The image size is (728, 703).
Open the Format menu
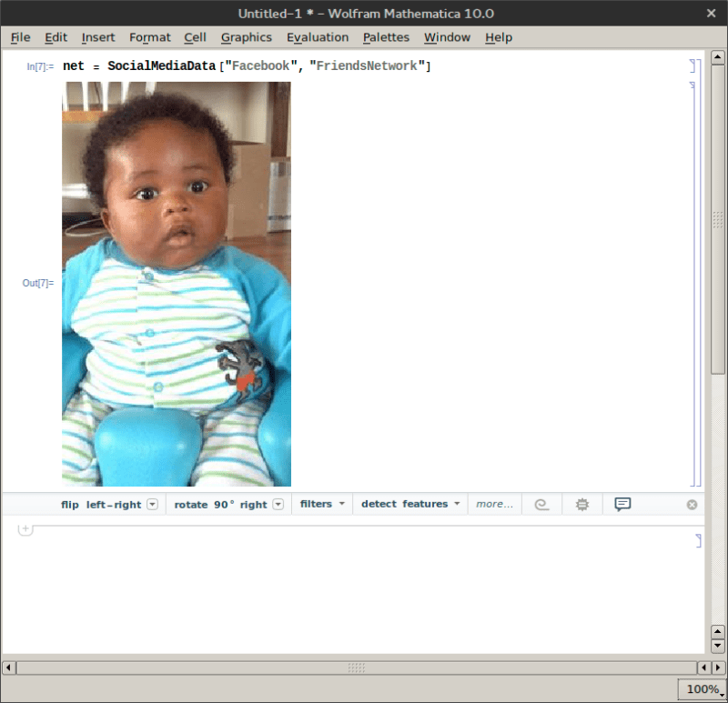click(x=149, y=37)
